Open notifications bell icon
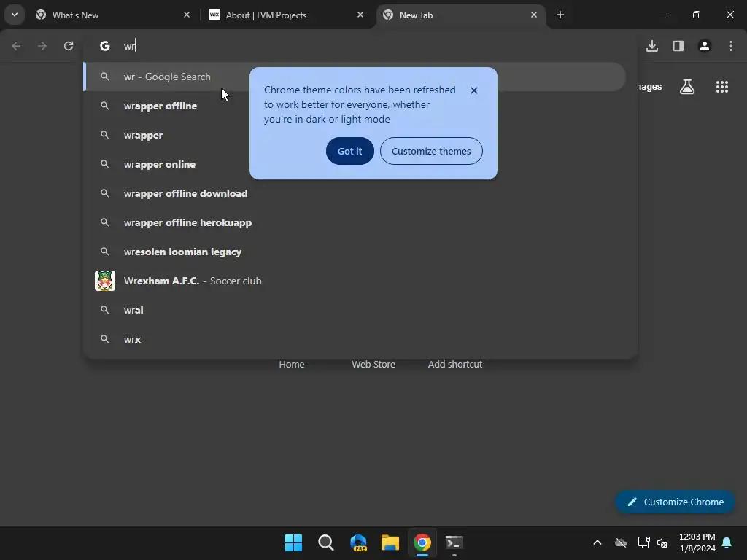 [727, 542]
